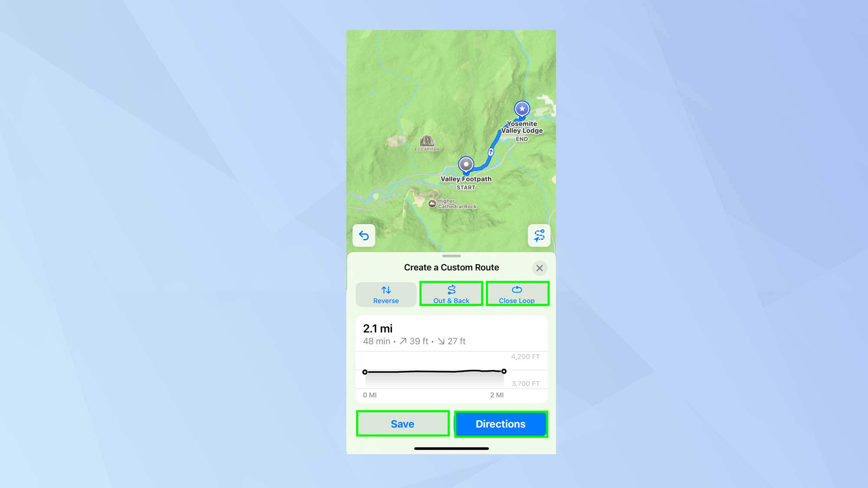868x488 pixels.
Task: Select the Directions button tab
Action: point(500,424)
